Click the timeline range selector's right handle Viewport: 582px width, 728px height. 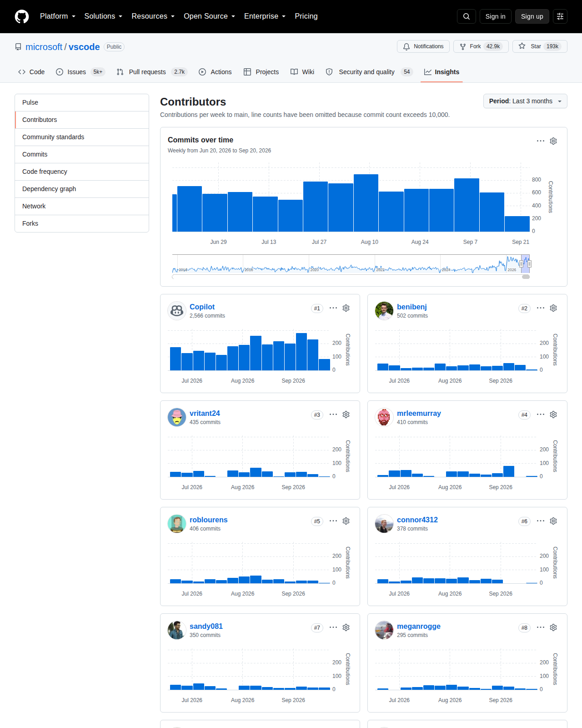529,264
